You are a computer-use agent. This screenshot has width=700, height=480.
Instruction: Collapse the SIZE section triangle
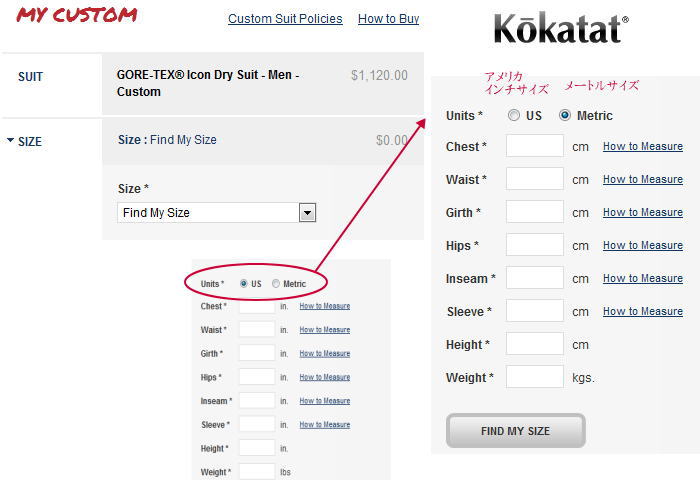[x=10, y=141]
